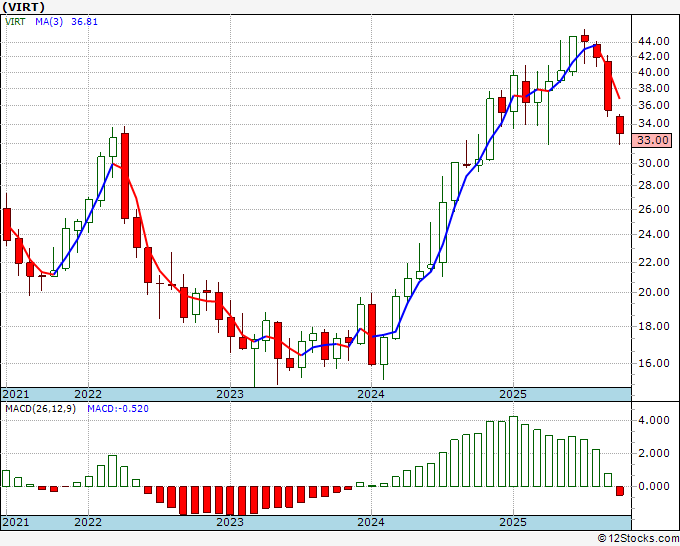Click the 2024 label on price timeline
Viewport: 680px width, 546px height.
(371, 394)
